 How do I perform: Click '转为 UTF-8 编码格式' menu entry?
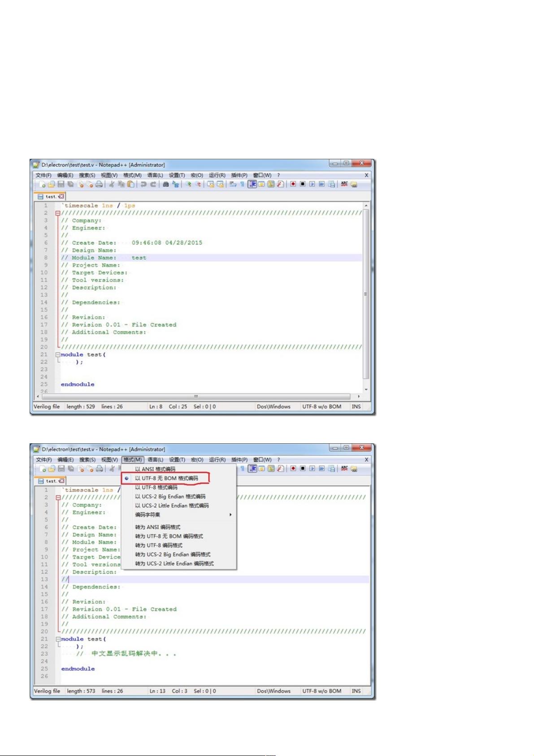[159, 546]
